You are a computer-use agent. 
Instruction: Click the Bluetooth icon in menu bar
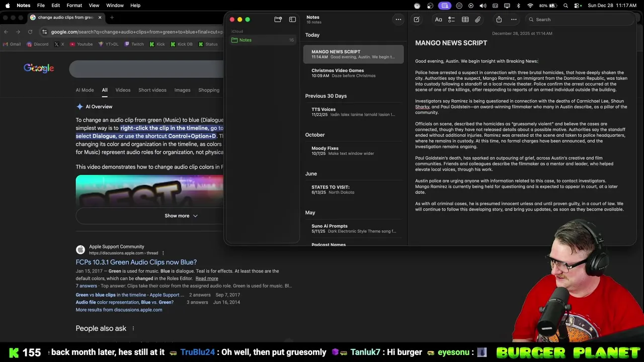[x=519, y=6]
